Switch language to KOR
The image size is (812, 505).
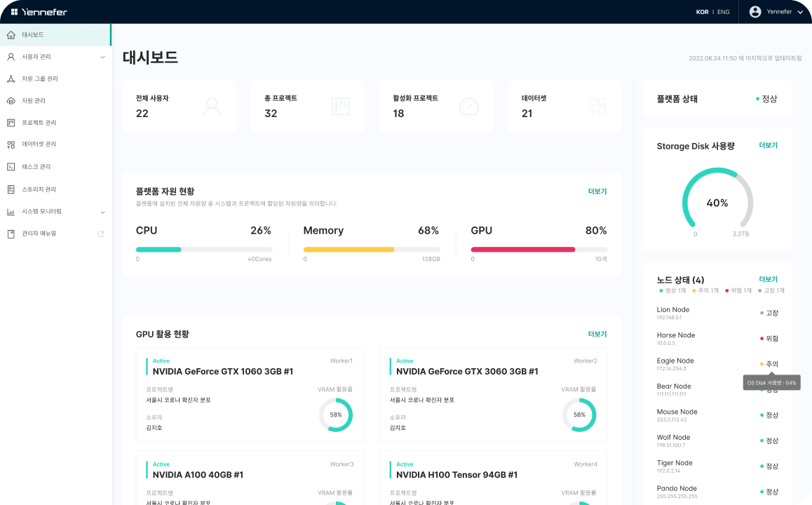[702, 12]
